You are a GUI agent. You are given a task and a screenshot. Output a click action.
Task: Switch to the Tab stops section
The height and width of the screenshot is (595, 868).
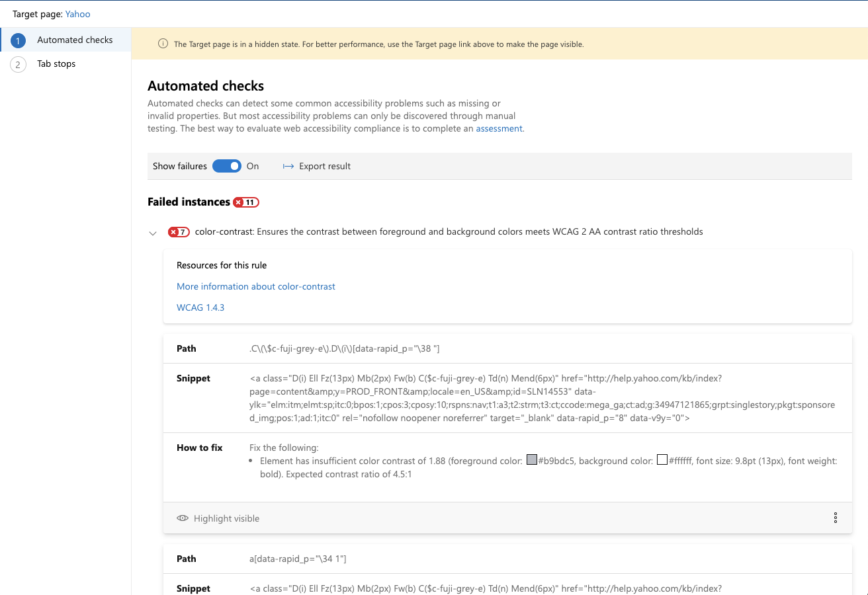pos(56,63)
